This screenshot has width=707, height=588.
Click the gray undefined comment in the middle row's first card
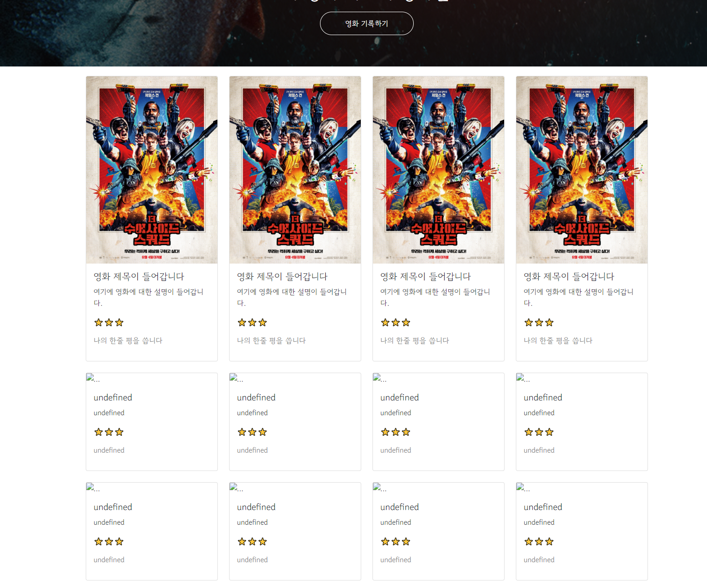(x=109, y=450)
